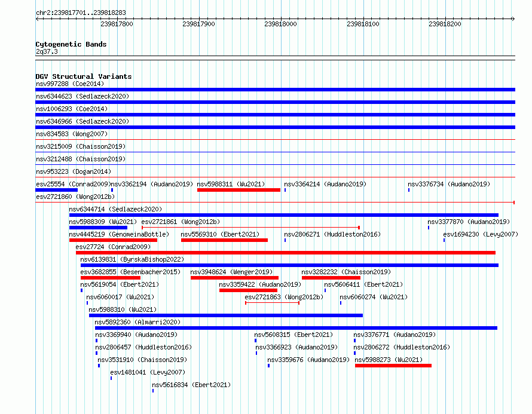Click nsv6060017 (Wu2021) label
532x414 pixels.
point(120,297)
